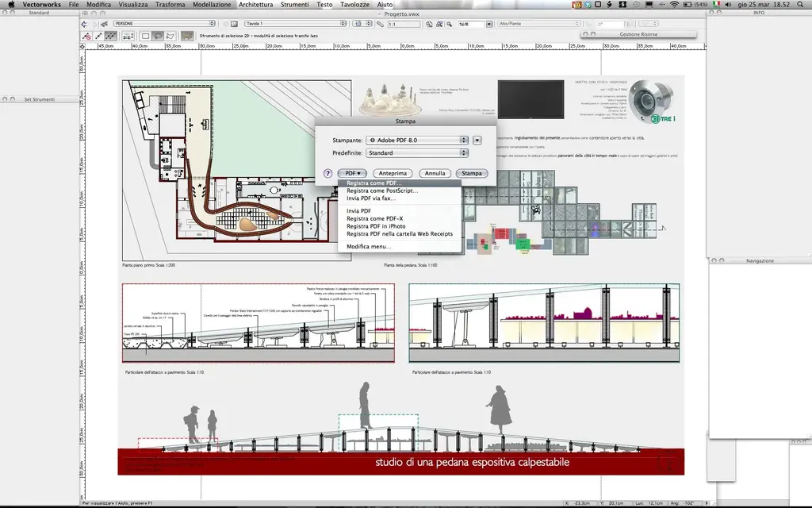Select the lasso selection mode icon

tap(158, 36)
